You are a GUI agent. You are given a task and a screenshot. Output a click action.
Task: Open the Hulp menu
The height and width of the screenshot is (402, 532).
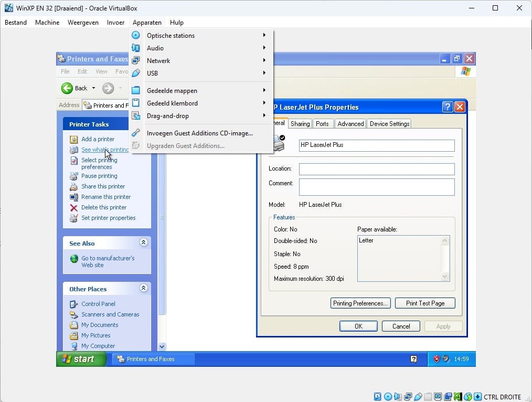(176, 23)
